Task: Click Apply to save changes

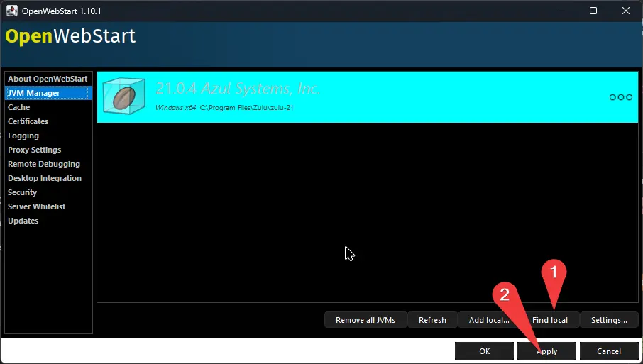Action: coord(546,351)
